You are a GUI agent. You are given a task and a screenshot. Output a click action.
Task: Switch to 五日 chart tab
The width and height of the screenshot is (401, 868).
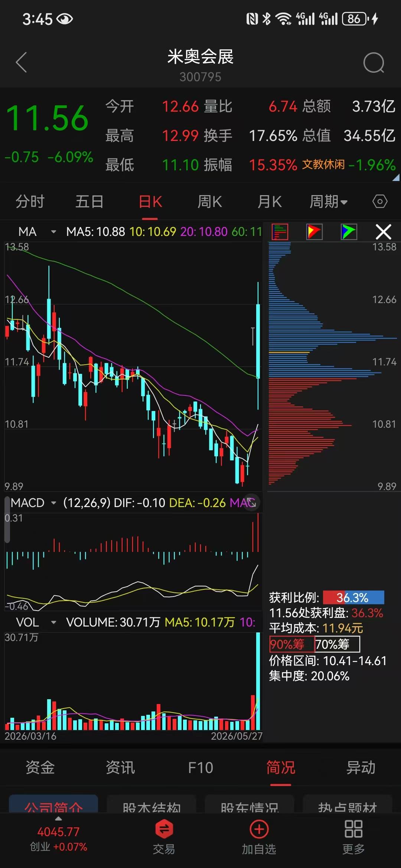pyautogui.click(x=89, y=202)
